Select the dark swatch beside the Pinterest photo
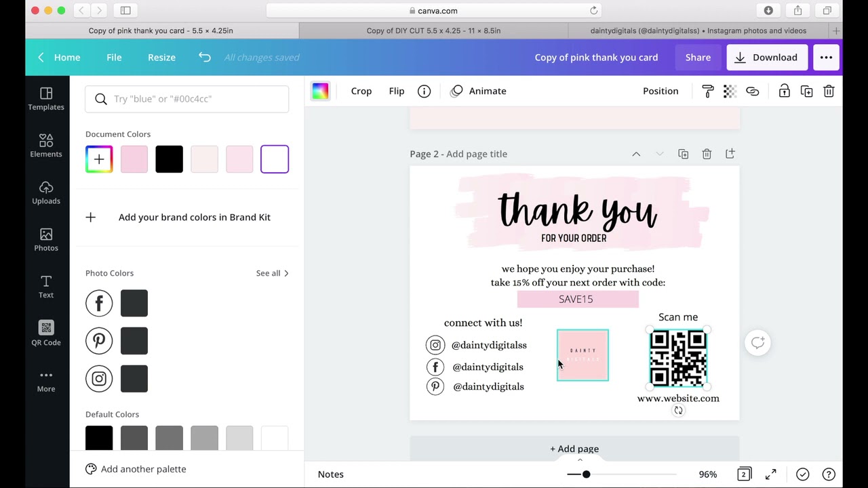The image size is (868, 488). click(134, 341)
